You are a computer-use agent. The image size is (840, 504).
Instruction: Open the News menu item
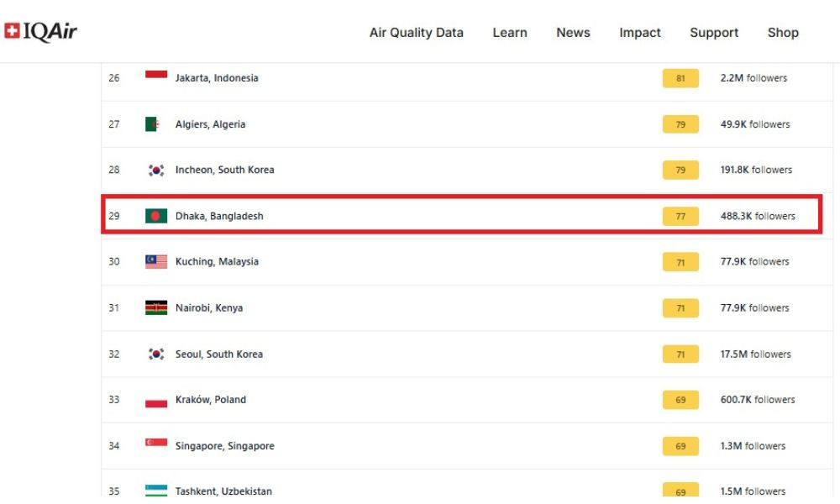pos(573,33)
